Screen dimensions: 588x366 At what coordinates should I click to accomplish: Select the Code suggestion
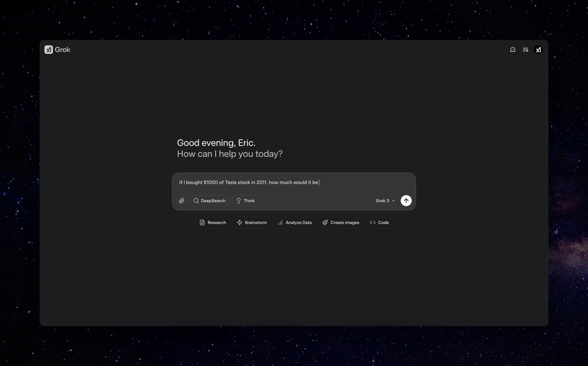click(379, 222)
